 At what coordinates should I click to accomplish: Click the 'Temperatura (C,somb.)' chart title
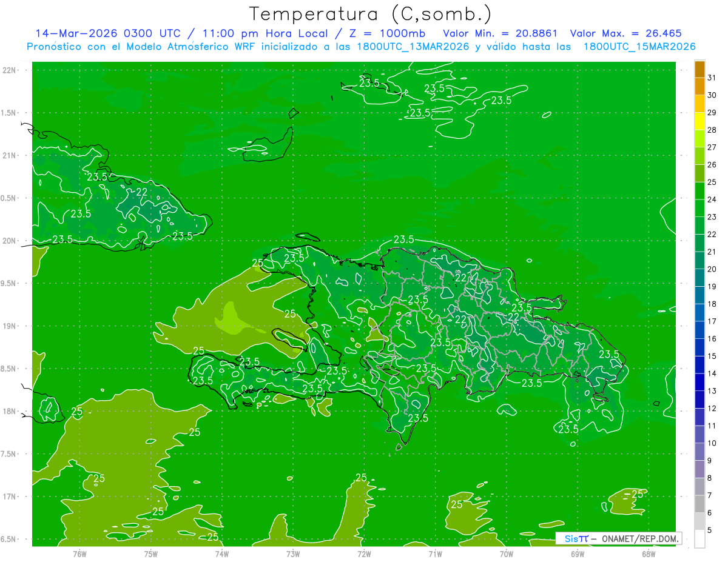coord(371,14)
